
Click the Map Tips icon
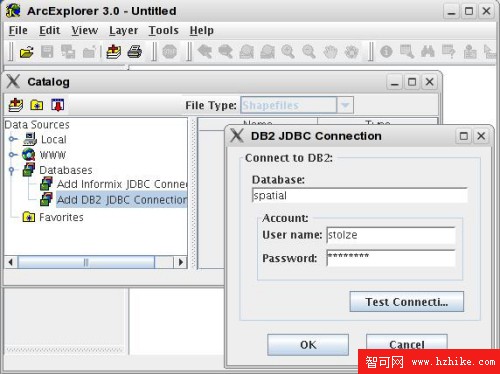coord(470,52)
